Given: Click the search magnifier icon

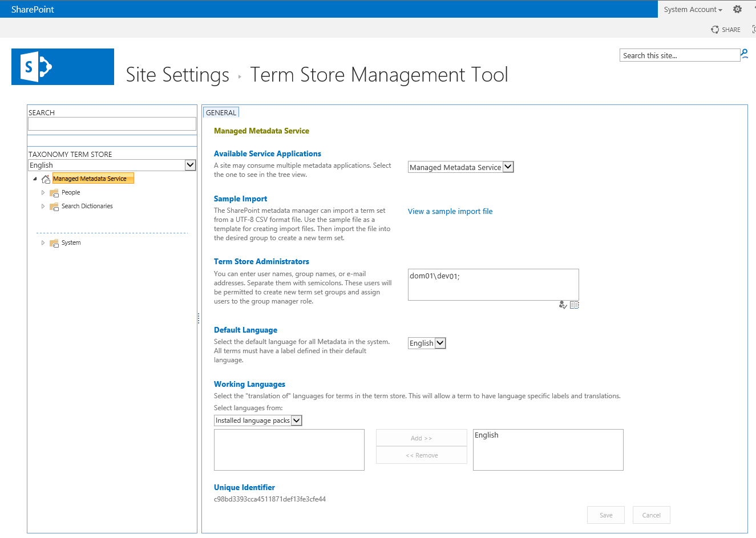Looking at the screenshot, I should (745, 54).
